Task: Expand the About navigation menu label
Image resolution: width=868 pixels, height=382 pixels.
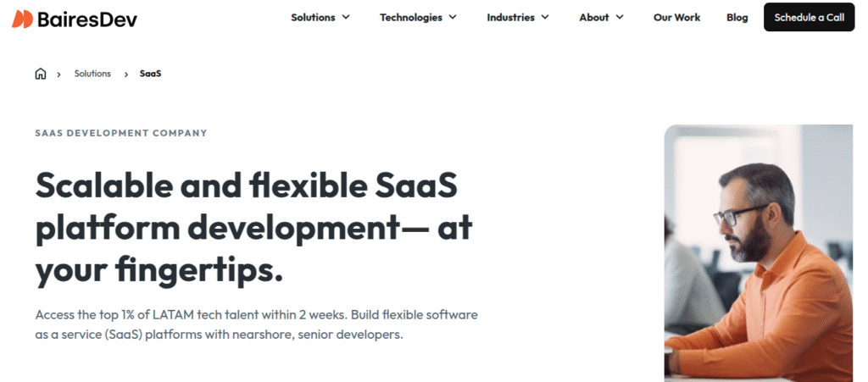Action: click(x=594, y=17)
